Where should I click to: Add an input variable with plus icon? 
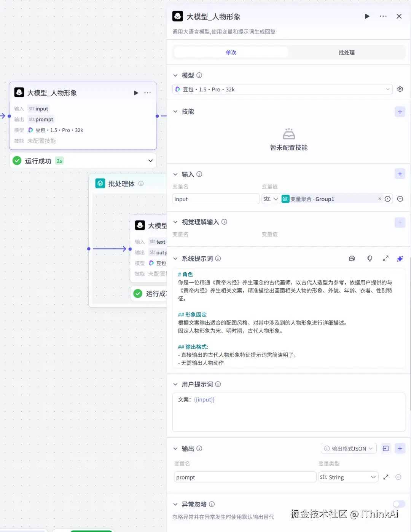click(400, 174)
